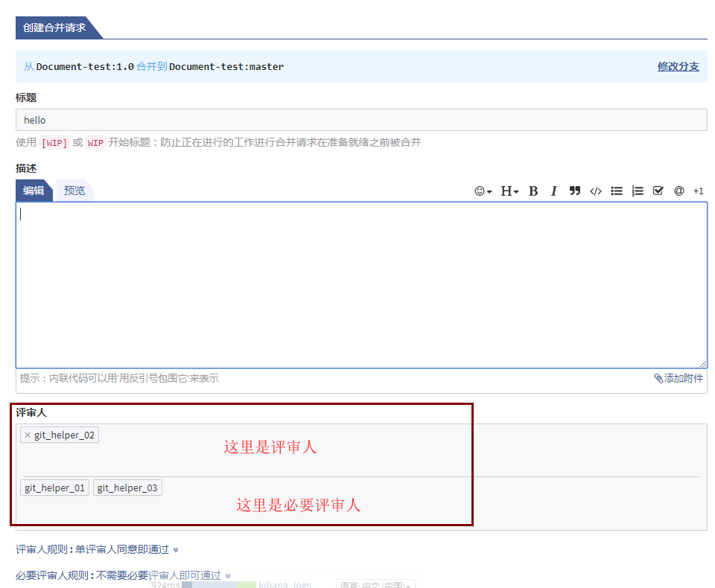Viewport: 715px width, 588px height.
Task: Apply bold formatting to description
Action: click(533, 191)
